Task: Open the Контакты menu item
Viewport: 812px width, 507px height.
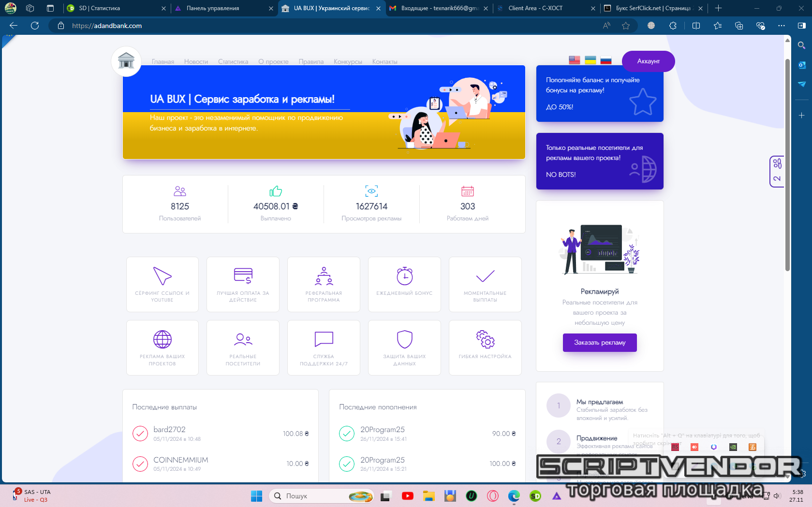Action: (x=384, y=62)
